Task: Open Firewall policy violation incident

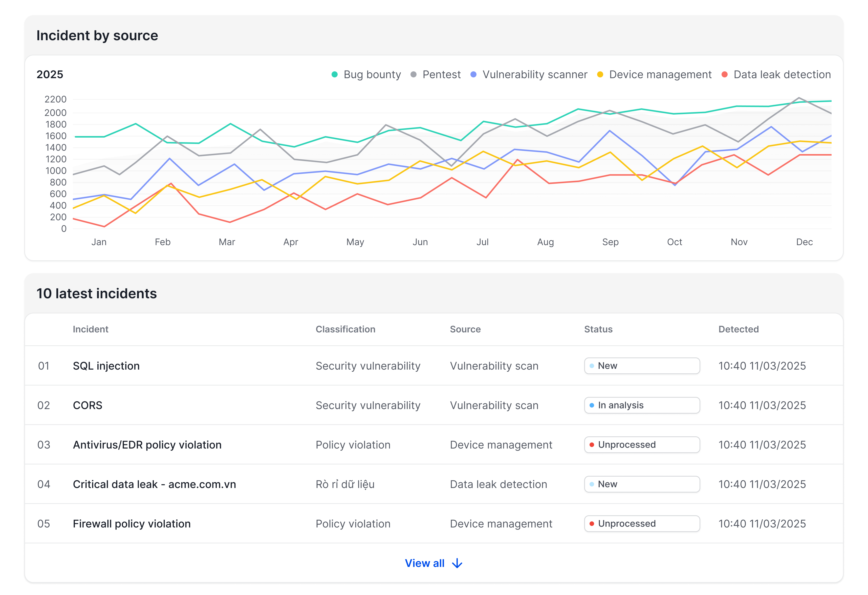Action: tap(132, 524)
